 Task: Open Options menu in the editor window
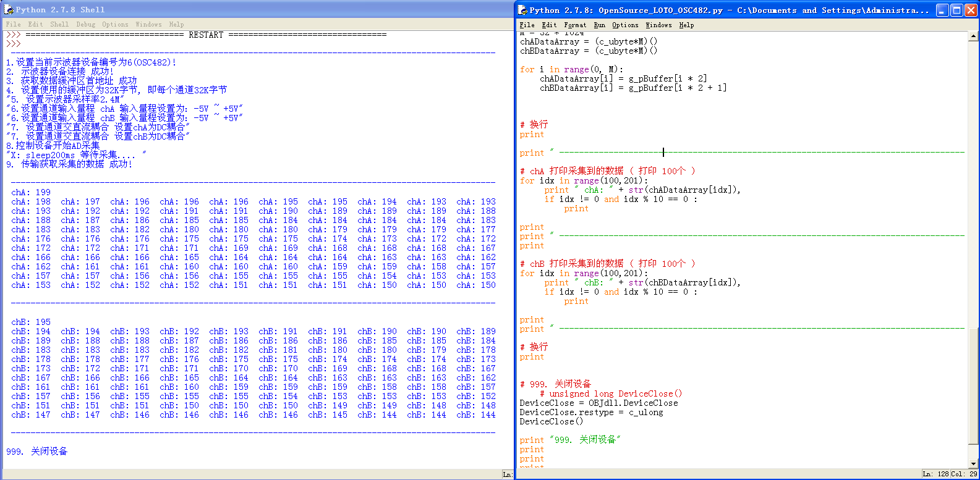pos(625,25)
